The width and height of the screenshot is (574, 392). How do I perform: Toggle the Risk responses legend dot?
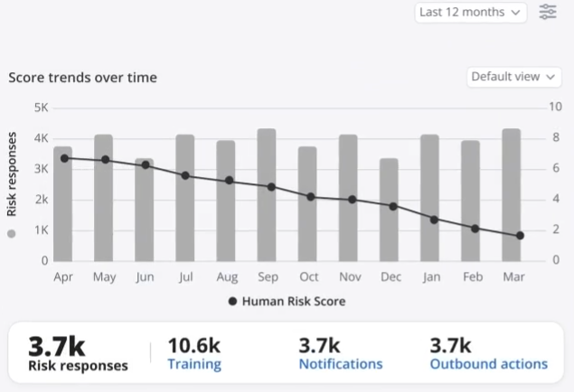(12, 234)
